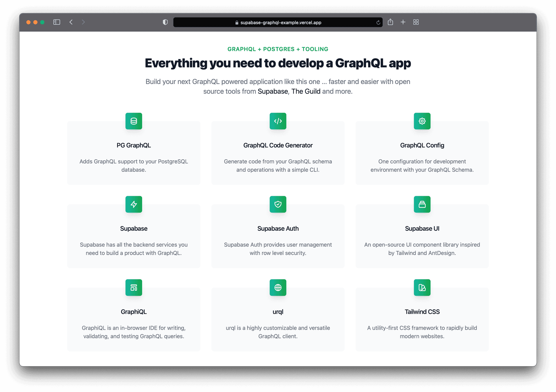Click the Supabase lightning bolt icon
This screenshot has width=556, height=392.
133,204
